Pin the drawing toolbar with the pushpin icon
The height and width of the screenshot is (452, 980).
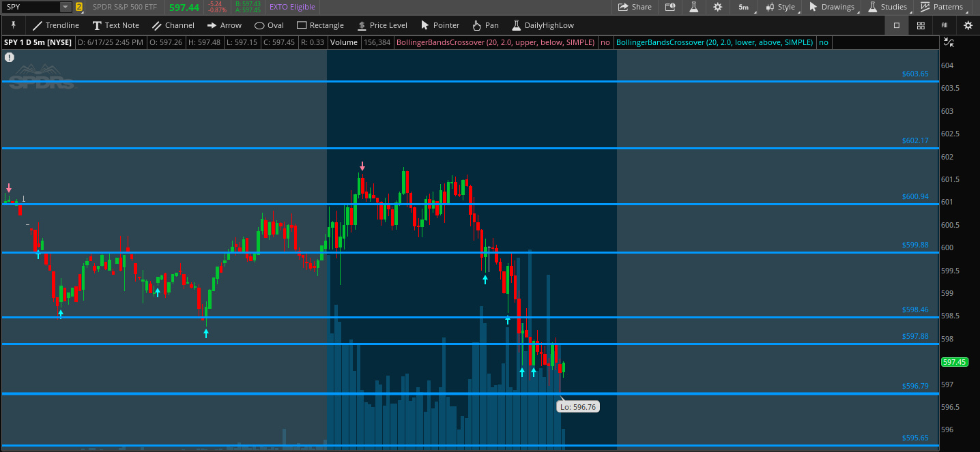[x=13, y=25]
